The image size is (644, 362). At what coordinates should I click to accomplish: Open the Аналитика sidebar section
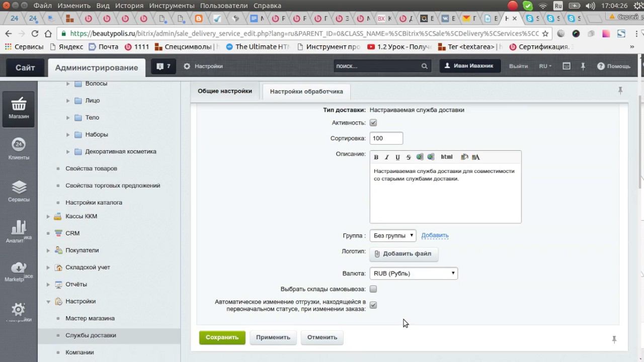point(19,232)
